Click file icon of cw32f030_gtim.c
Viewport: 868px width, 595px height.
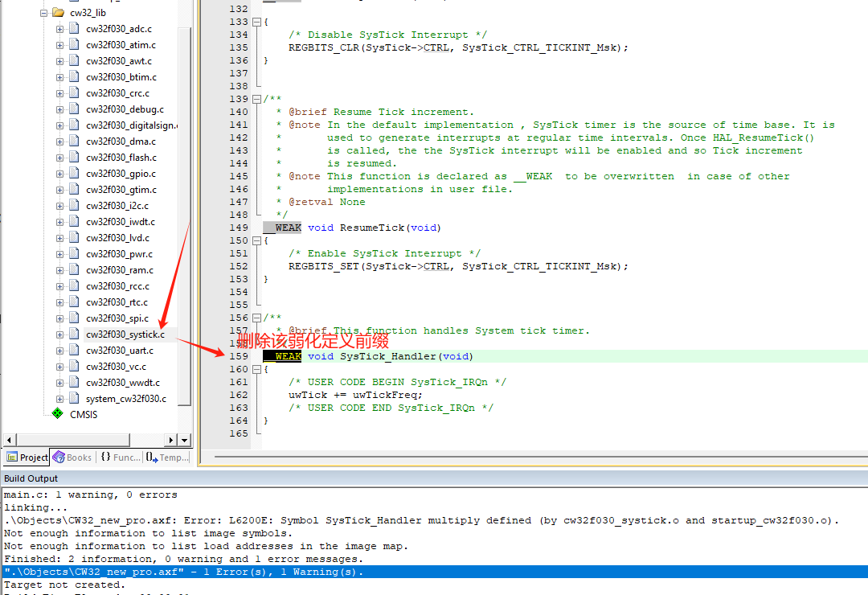pos(74,189)
